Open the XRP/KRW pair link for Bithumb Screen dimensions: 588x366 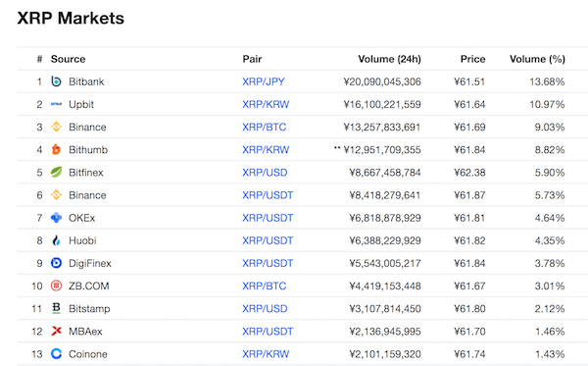(266, 150)
